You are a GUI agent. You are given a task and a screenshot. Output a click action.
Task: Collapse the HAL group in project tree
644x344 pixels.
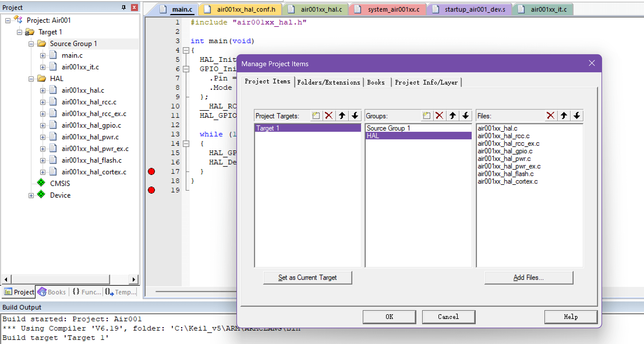click(31, 79)
